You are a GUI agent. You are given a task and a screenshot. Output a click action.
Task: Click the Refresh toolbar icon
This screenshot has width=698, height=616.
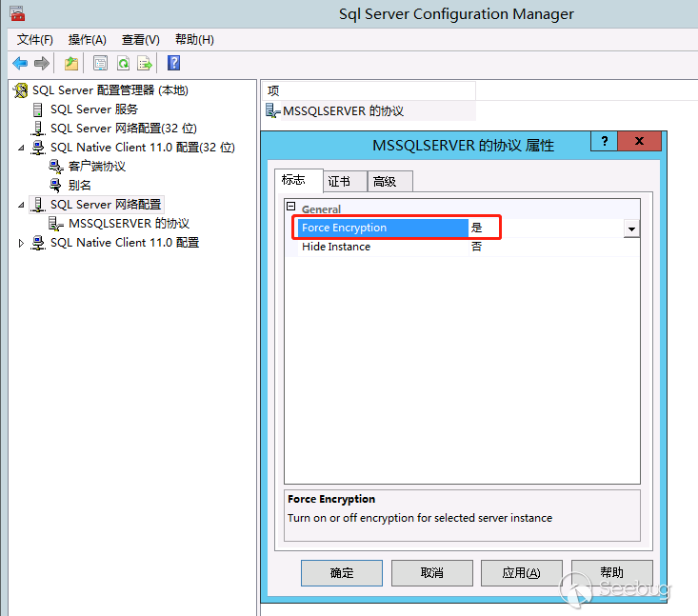tap(123, 63)
